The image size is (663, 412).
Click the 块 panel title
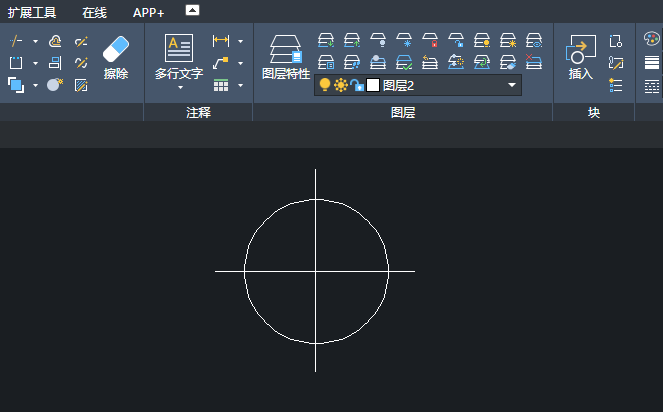[594, 113]
